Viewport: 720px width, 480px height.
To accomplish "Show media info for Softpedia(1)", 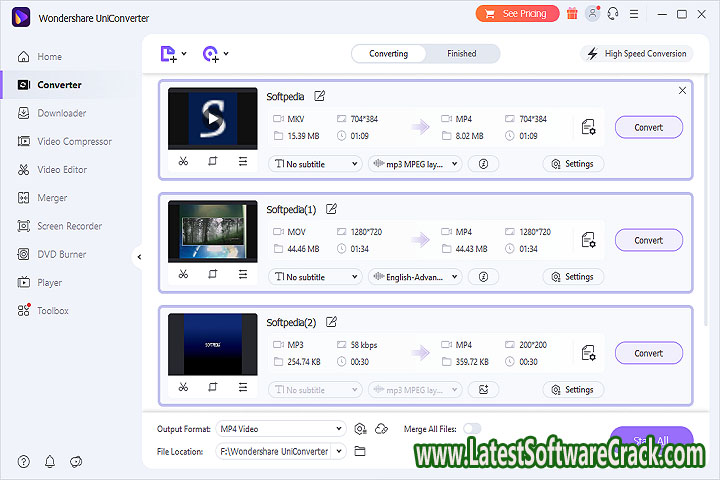I will pyautogui.click(x=483, y=277).
